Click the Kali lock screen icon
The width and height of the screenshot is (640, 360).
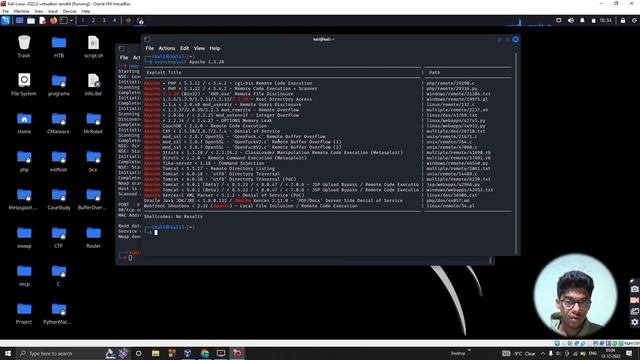click(x=623, y=20)
